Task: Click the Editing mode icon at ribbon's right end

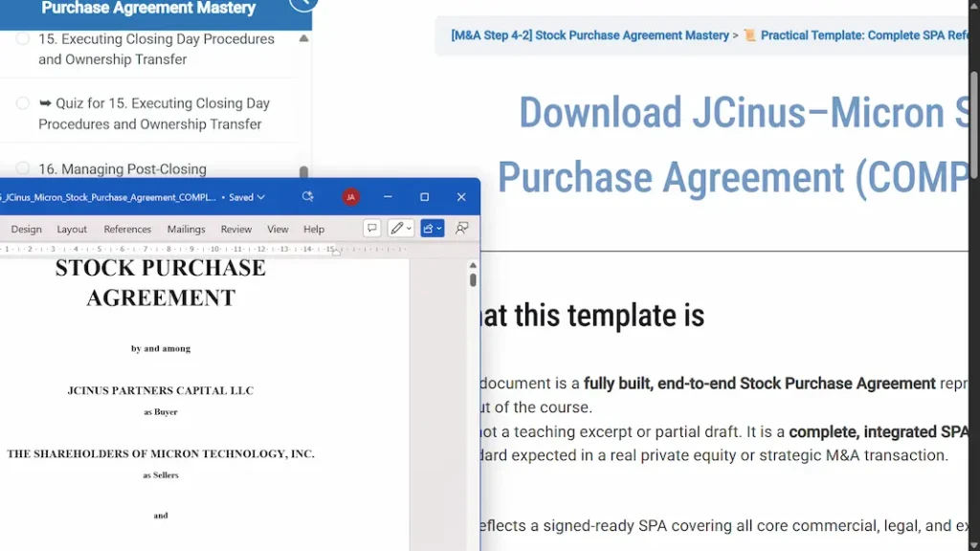Action: click(x=462, y=229)
